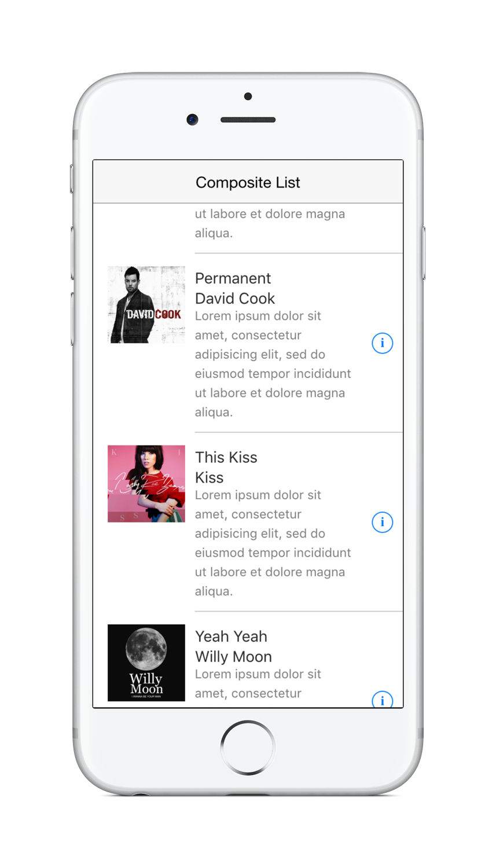
Task: Click the 'Kiss' subtitle under This Kiss
Action: 210,477
